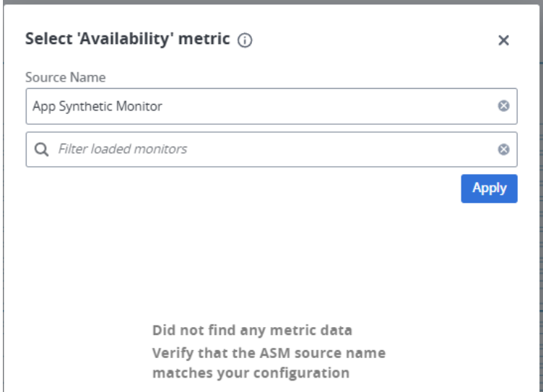The height and width of the screenshot is (392, 543).
Task: Click the empty results area below Apply
Action: (x=271, y=260)
